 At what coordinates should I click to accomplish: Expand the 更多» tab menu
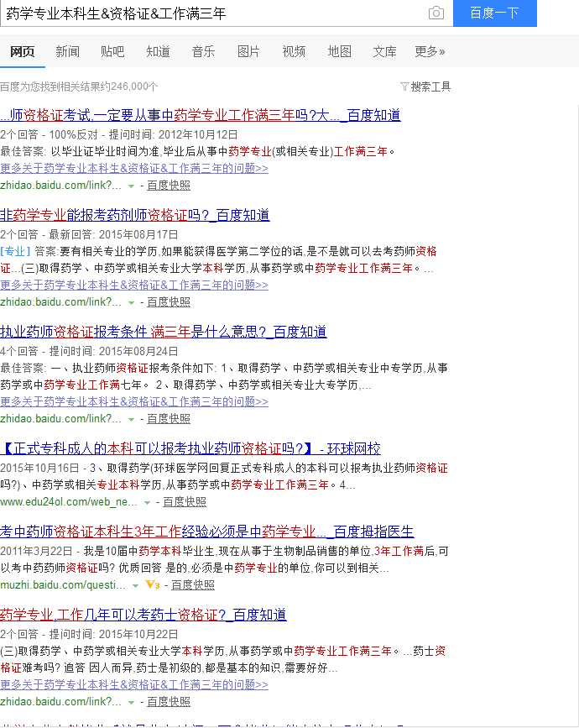pyautogui.click(x=430, y=51)
